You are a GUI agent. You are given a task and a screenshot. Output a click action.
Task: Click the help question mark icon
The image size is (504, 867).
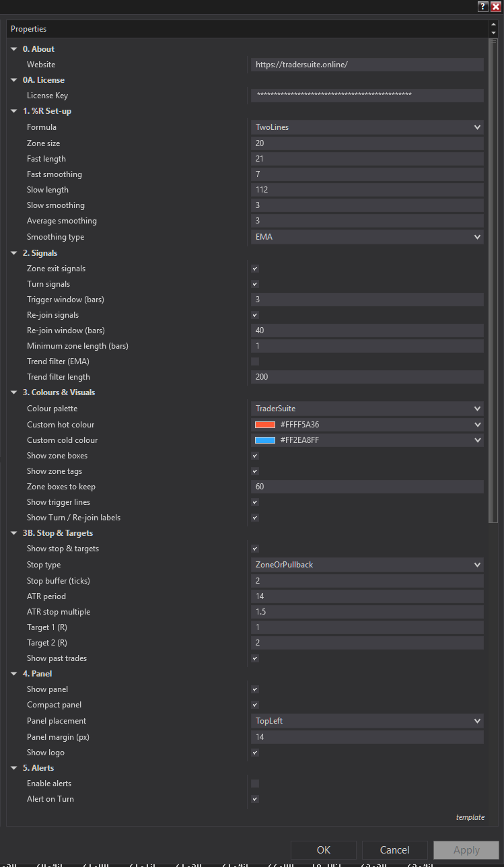483,7
